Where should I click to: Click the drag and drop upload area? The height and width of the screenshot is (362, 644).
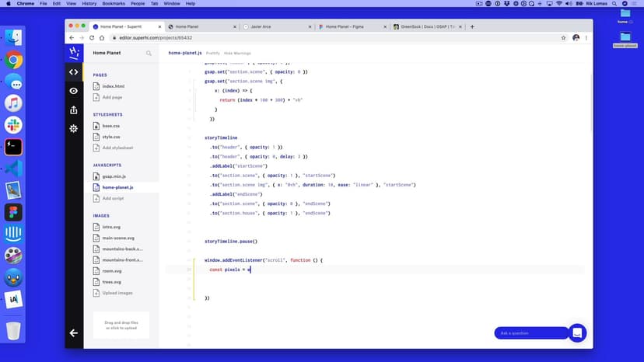pyautogui.click(x=121, y=325)
